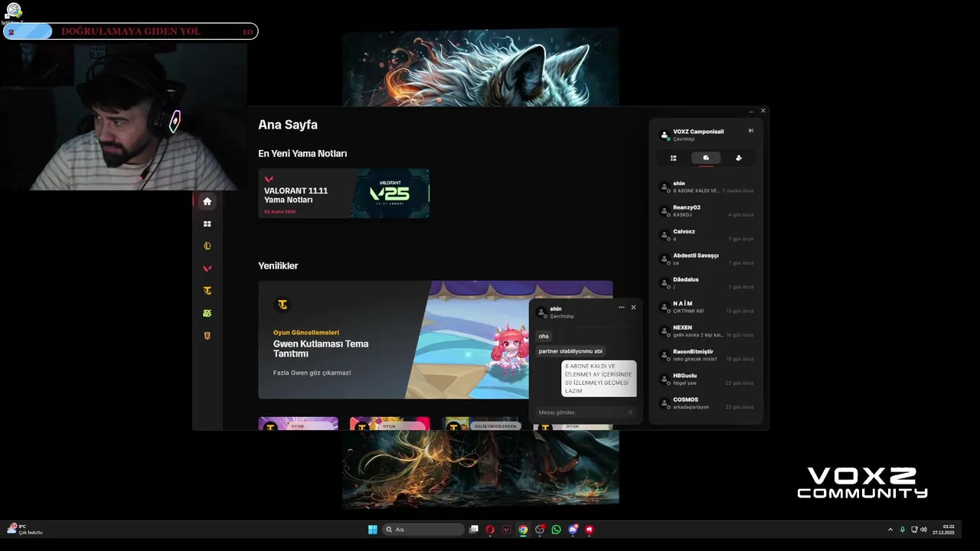This screenshot has width=980, height=551.
Task: Open conversation with Abdestli Savaşçı
Action: click(706, 259)
